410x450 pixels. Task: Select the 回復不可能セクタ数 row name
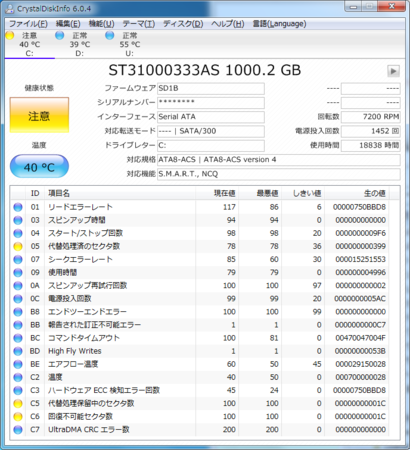pos(80,416)
